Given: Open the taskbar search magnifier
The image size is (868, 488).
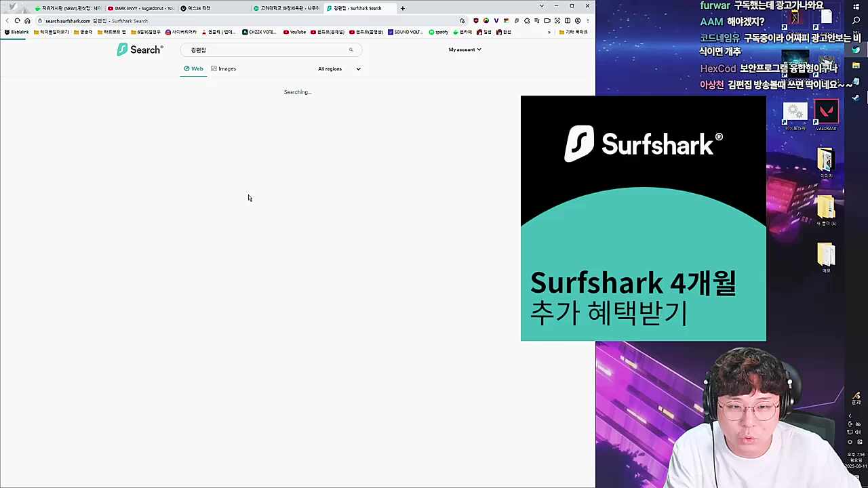Looking at the screenshot, I should pyautogui.click(x=856, y=20).
